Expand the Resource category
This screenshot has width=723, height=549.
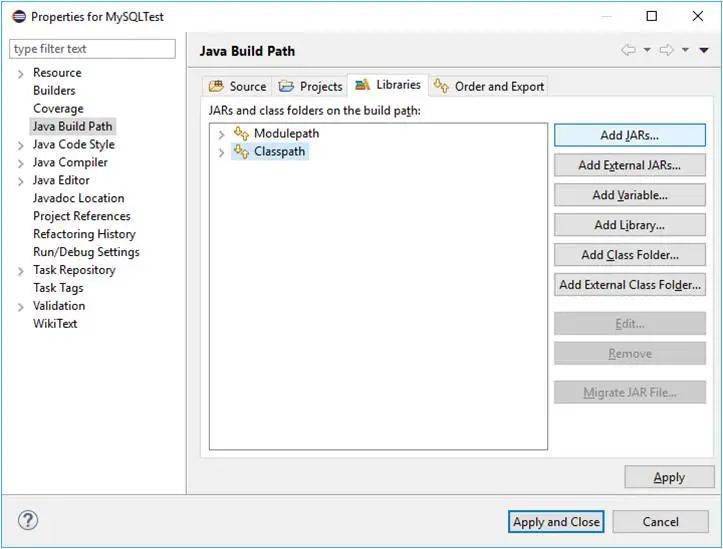[x=20, y=74]
